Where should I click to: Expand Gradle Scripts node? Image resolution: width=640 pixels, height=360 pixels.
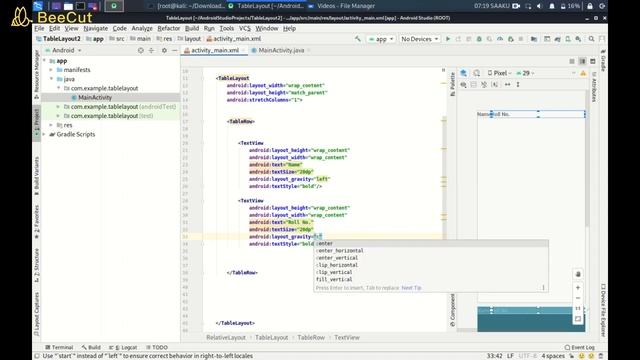pyautogui.click(x=44, y=134)
